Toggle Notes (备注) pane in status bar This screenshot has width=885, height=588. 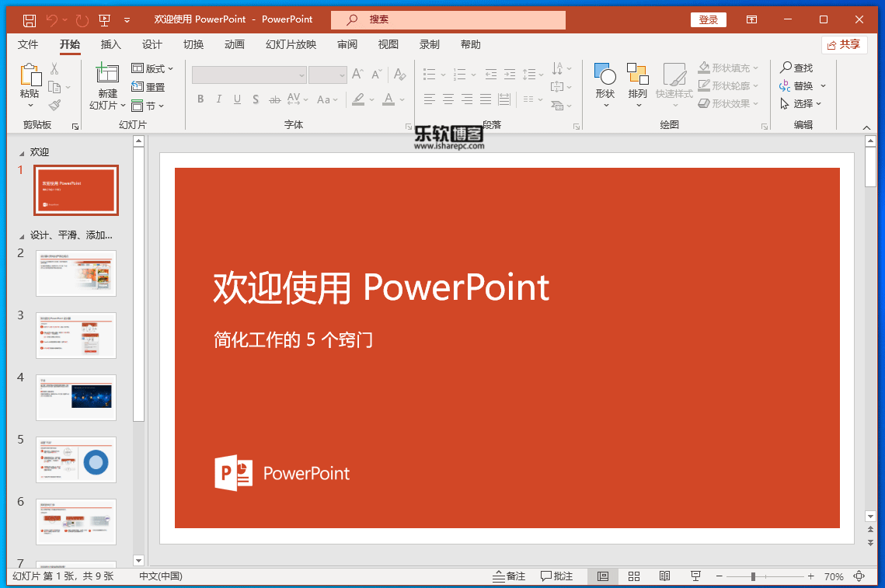pyautogui.click(x=508, y=576)
